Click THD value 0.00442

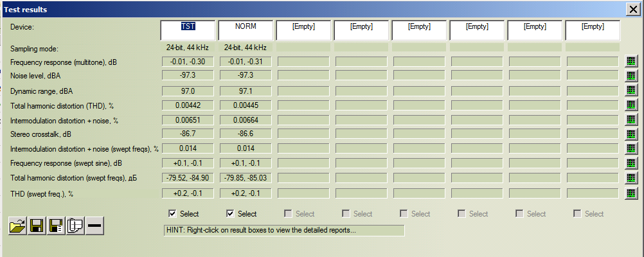pyautogui.click(x=188, y=105)
